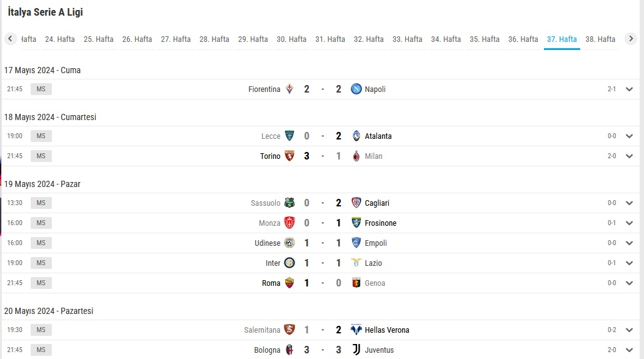Click the Cagliari club logo
644x359 pixels.
(356, 203)
